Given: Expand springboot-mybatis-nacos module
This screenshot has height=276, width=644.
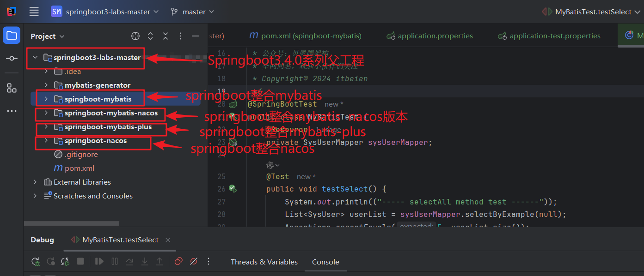Looking at the screenshot, I should pyautogui.click(x=46, y=113).
